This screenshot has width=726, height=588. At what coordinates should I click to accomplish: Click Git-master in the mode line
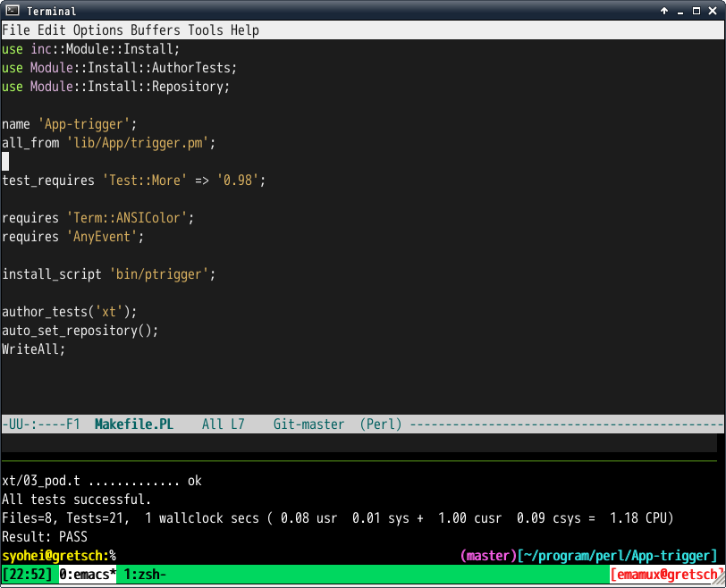(x=308, y=424)
